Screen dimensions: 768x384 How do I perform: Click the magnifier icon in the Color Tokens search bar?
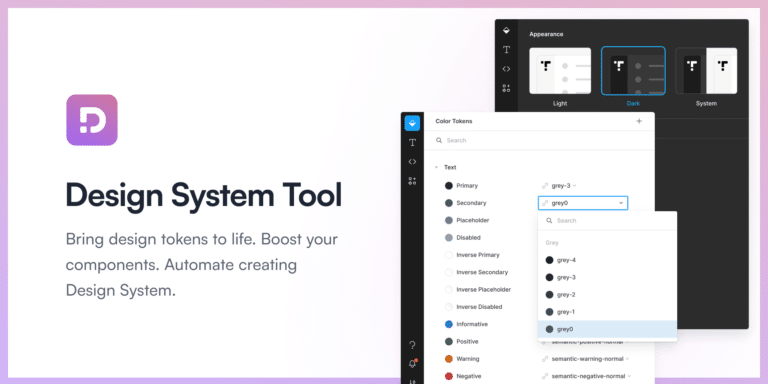[439, 141]
